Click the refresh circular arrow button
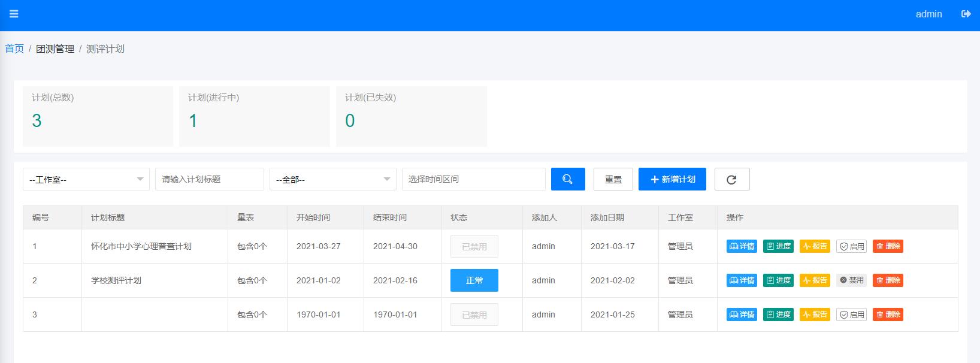The image size is (980, 363). click(732, 179)
